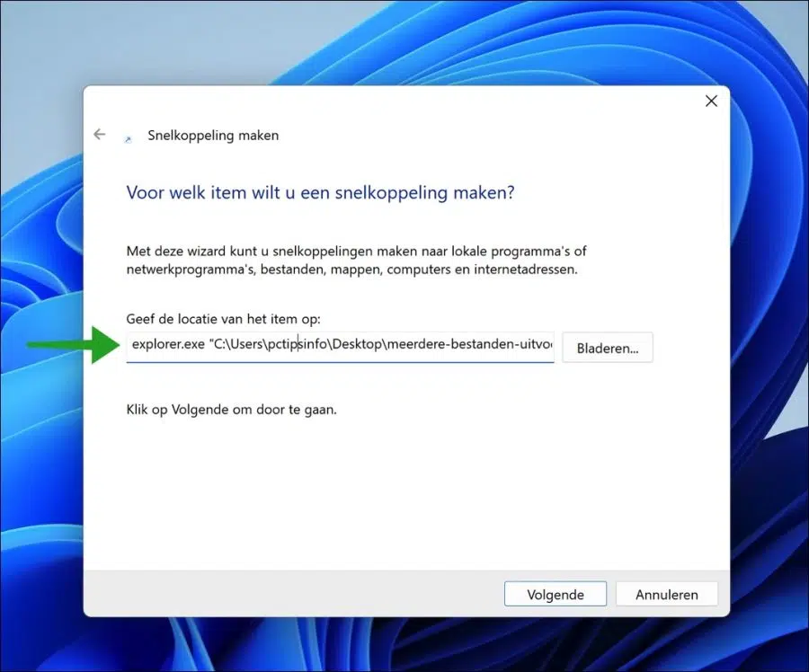The height and width of the screenshot is (672, 809).
Task: Close the Snelkoppeling maken dialog
Action: point(711,102)
